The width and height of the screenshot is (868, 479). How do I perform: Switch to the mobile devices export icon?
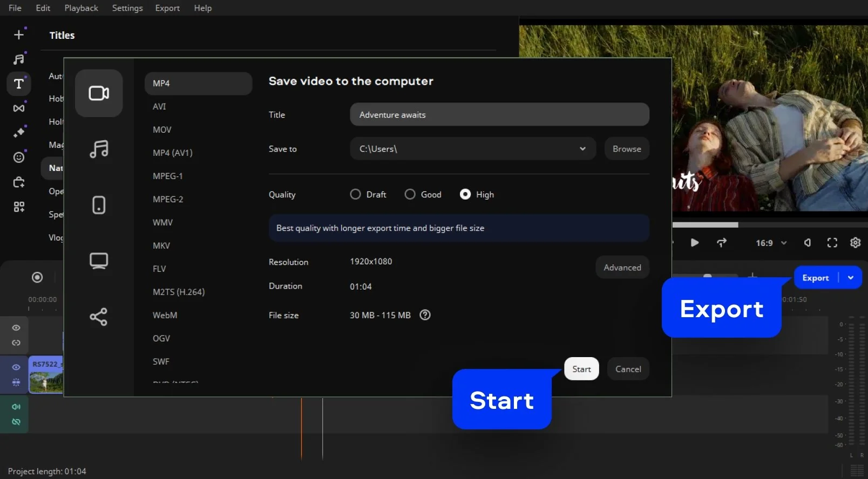point(99,205)
